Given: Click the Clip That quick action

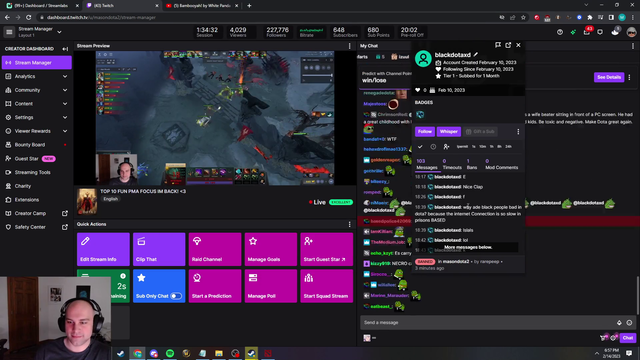Looking at the screenshot, I should [x=159, y=249].
